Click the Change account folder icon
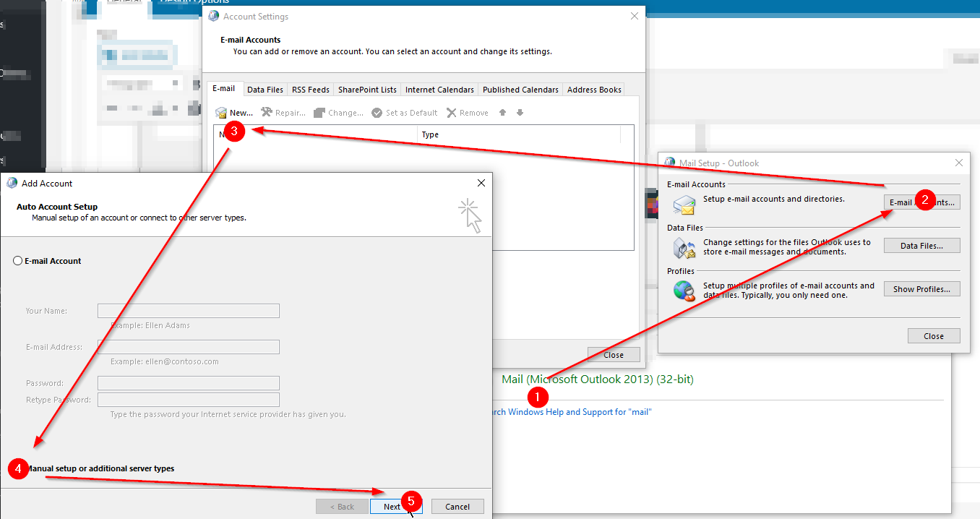 coord(319,113)
